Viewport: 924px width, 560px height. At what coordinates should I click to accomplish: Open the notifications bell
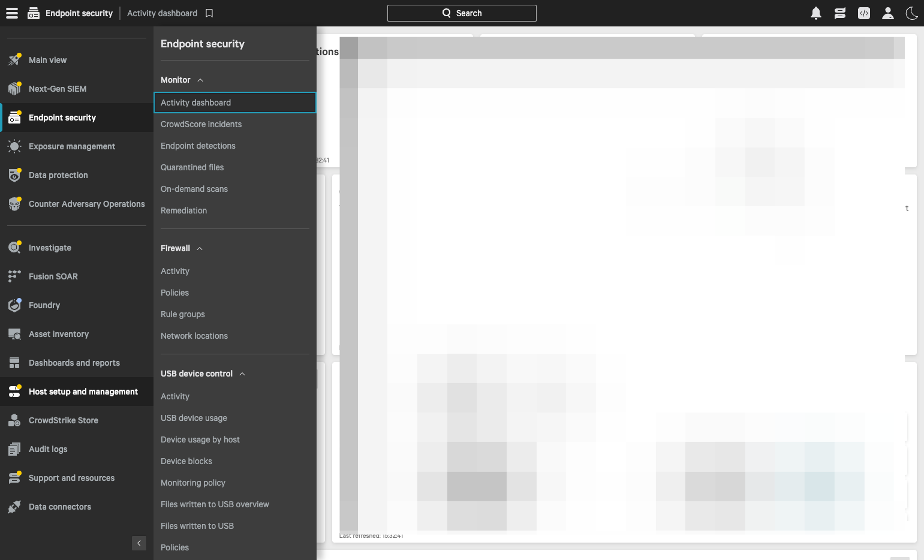coord(816,13)
